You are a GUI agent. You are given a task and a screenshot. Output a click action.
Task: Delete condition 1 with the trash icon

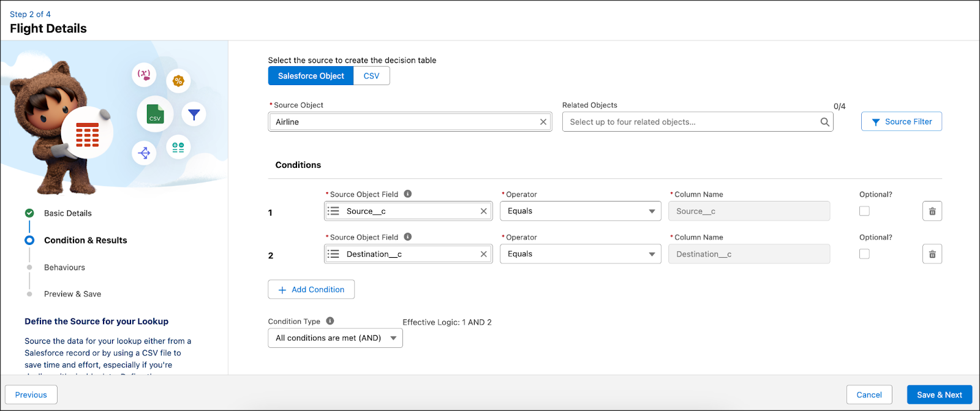[932, 211]
